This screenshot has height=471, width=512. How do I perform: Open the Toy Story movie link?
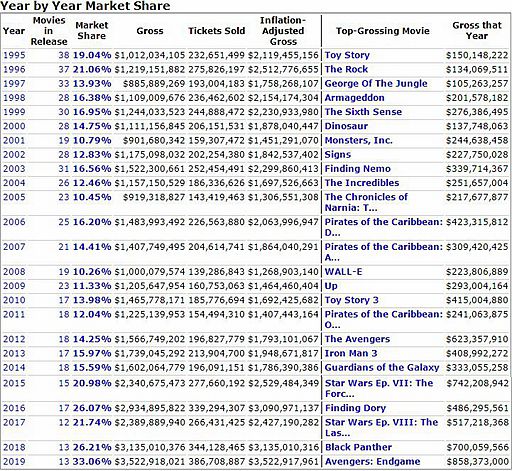tap(347, 55)
